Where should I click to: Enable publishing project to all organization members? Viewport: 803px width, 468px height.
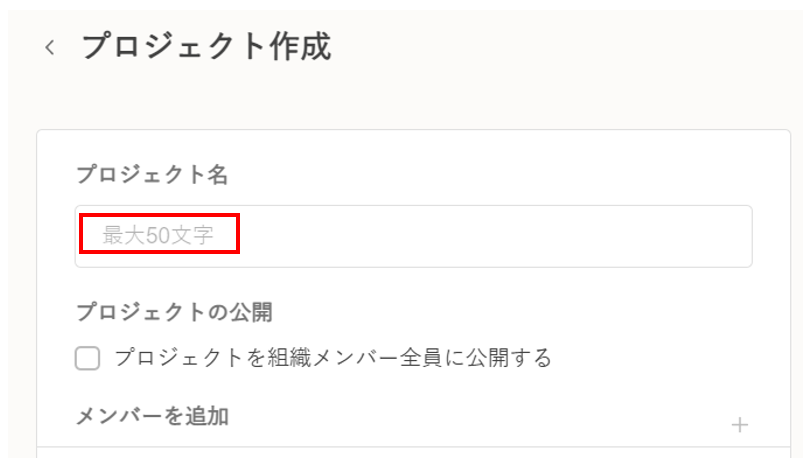pos(88,358)
